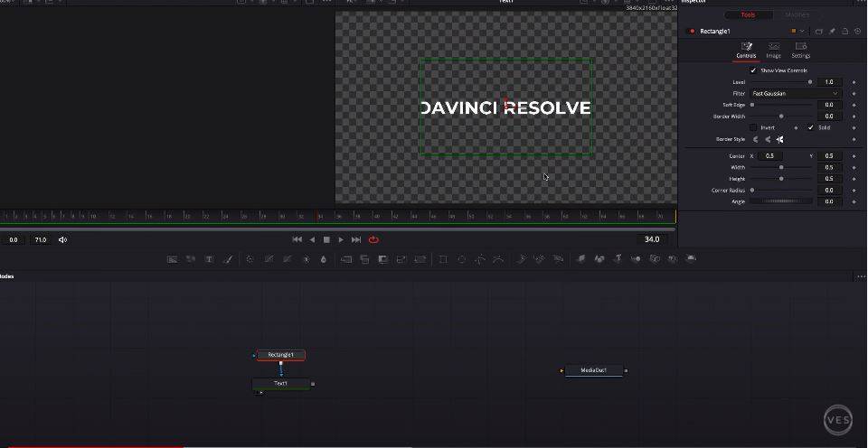
Task: Add an Image Plane 3D node
Action: pos(580,259)
